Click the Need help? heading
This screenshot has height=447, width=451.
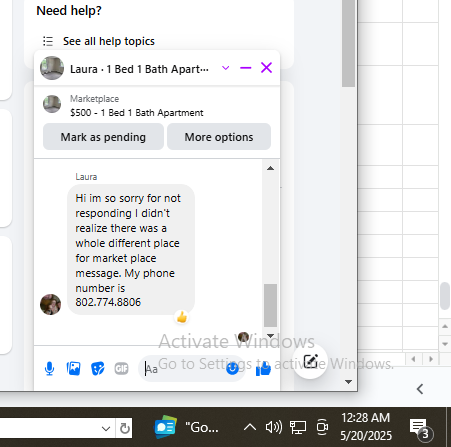69,10
